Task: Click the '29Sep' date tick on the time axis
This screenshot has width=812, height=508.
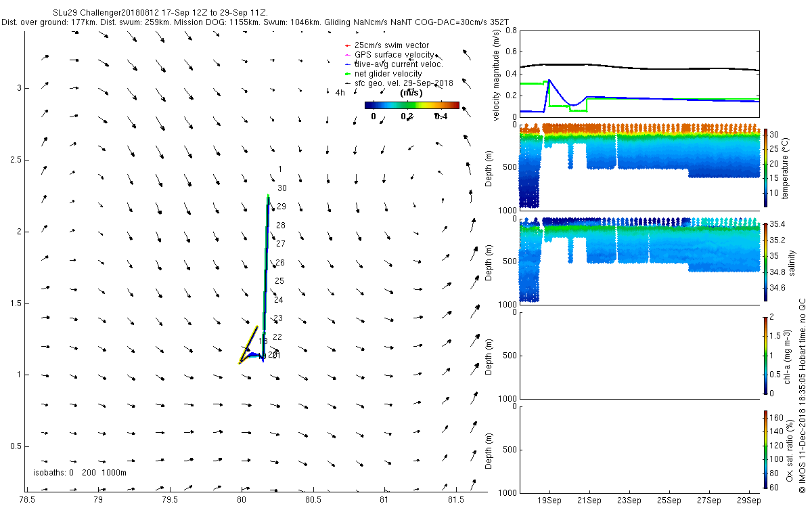Action: [x=748, y=500]
